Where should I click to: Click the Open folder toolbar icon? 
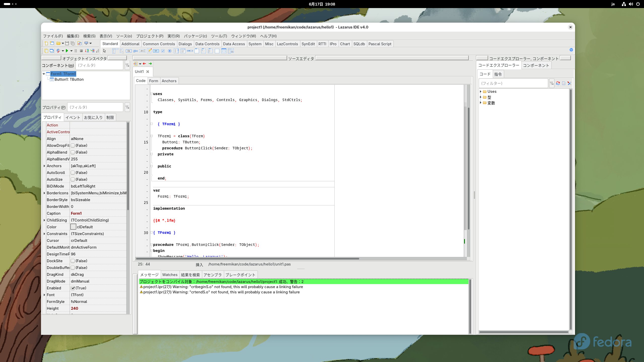click(x=58, y=43)
